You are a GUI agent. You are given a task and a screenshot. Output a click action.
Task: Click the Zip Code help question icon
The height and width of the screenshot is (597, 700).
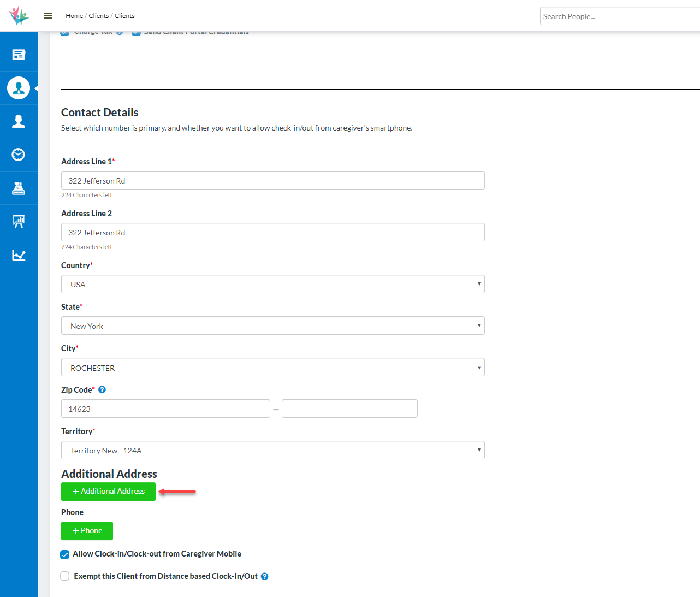pos(102,390)
